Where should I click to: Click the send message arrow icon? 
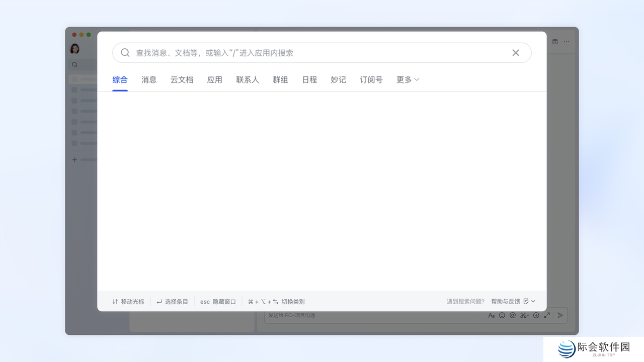tap(560, 315)
